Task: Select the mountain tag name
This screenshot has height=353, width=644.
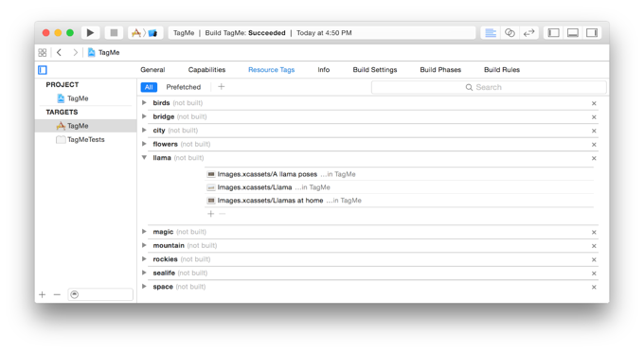Action: tap(169, 245)
